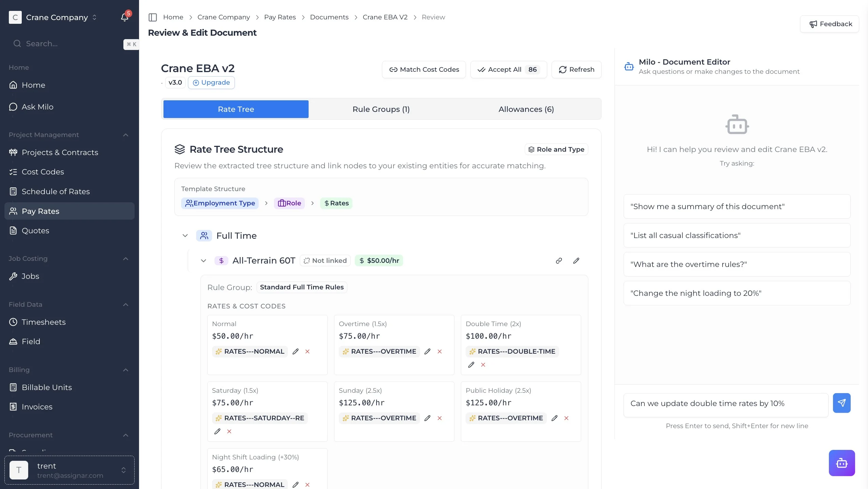Collapse the Project Management sidebar section
Viewport: 868px width, 489px height.
click(x=125, y=135)
